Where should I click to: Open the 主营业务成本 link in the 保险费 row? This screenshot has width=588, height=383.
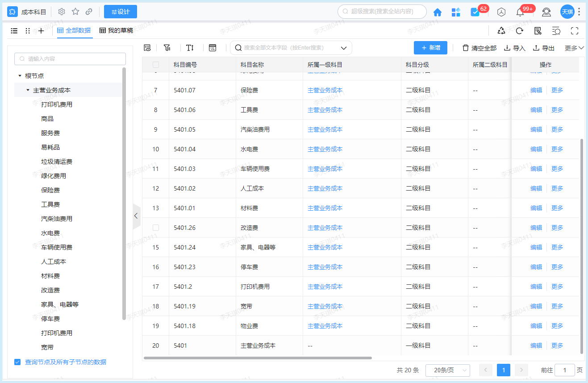pos(325,90)
